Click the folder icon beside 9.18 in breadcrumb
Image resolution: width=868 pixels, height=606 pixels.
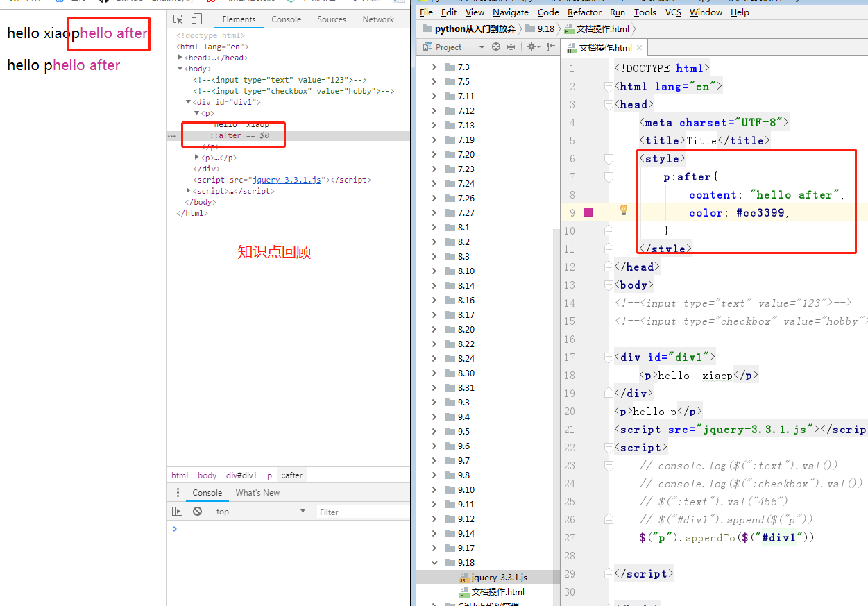pyautogui.click(x=530, y=29)
